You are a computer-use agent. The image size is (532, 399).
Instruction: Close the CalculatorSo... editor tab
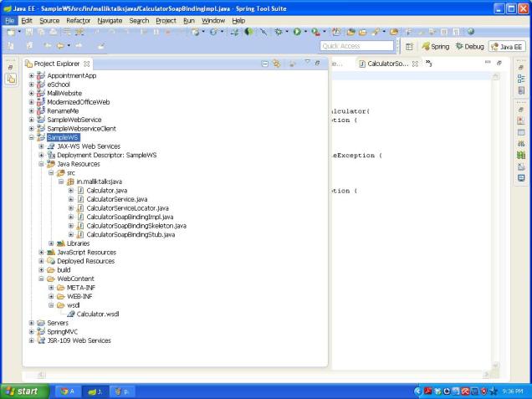pos(415,64)
